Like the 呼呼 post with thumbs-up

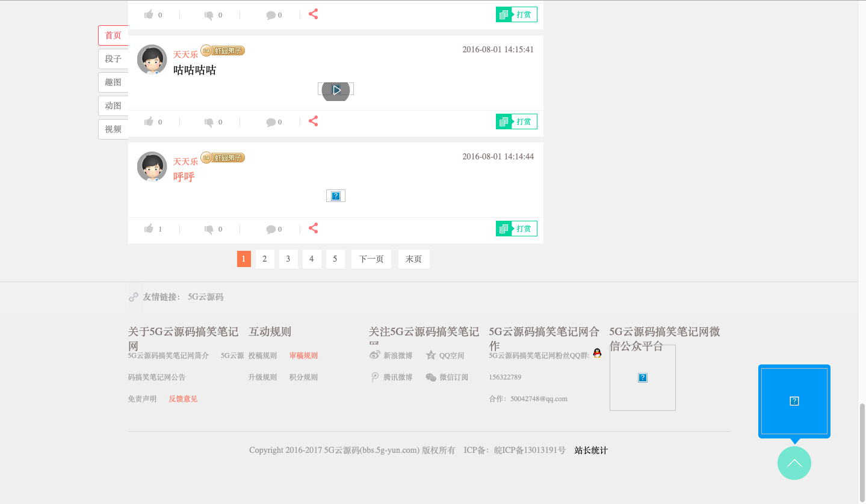click(149, 229)
